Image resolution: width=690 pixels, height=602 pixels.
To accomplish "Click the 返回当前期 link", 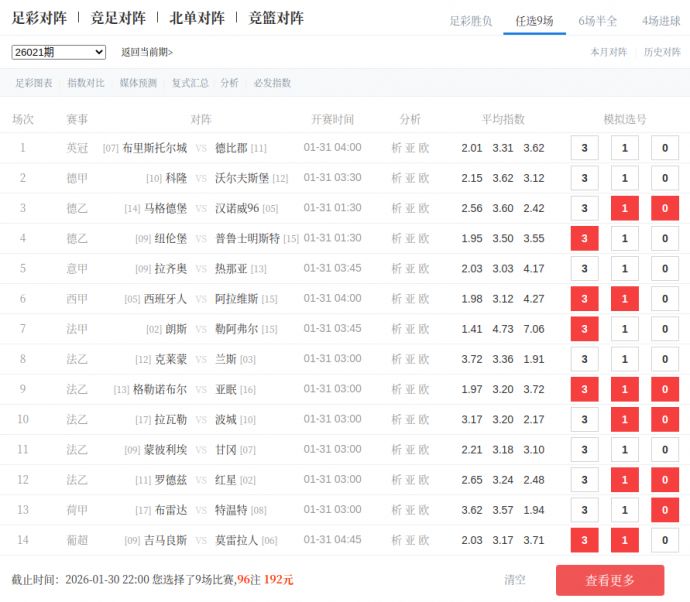I will click(x=147, y=52).
